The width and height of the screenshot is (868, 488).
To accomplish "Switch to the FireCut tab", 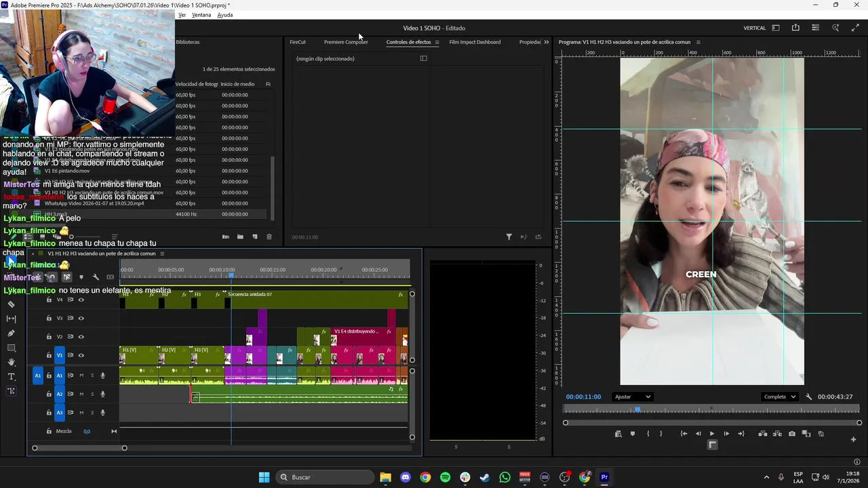I will (298, 42).
